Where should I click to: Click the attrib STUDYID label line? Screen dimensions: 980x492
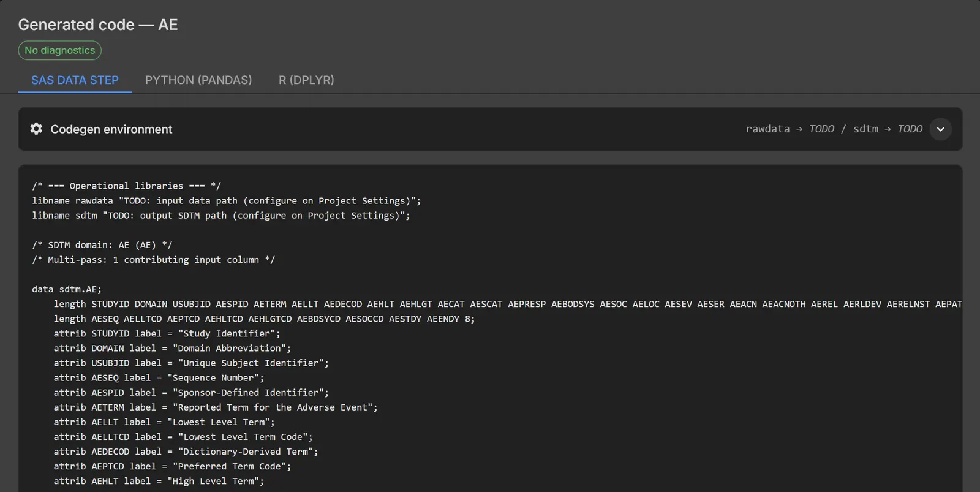[x=167, y=333]
